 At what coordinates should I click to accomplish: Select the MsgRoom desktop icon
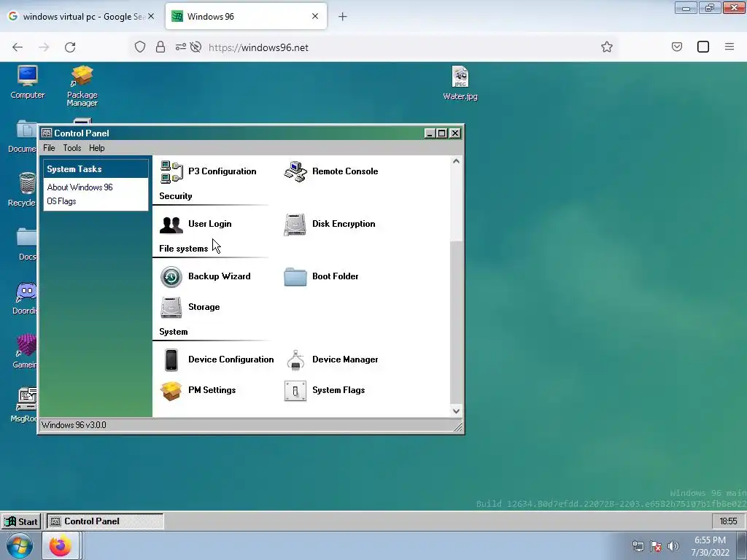pos(24,405)
